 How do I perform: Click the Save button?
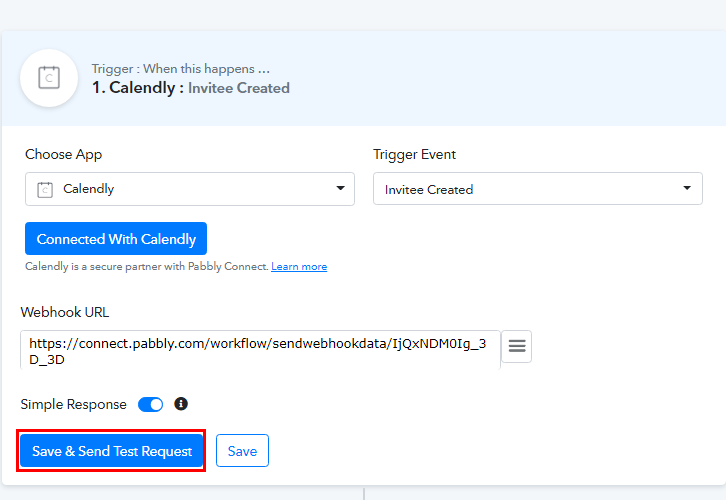click(x=242, y=450)
